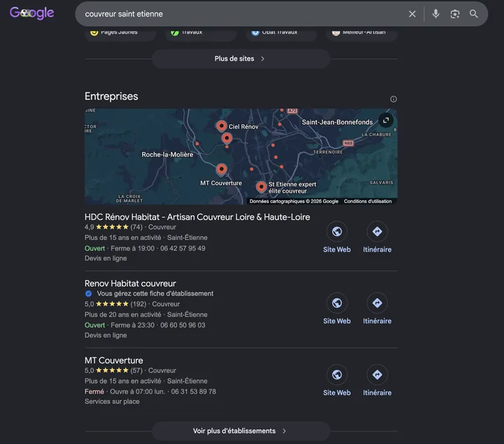Click the Itinéraire label for MT Couverture
This screenshot has width=504, height=444.
tap(377, 393)
